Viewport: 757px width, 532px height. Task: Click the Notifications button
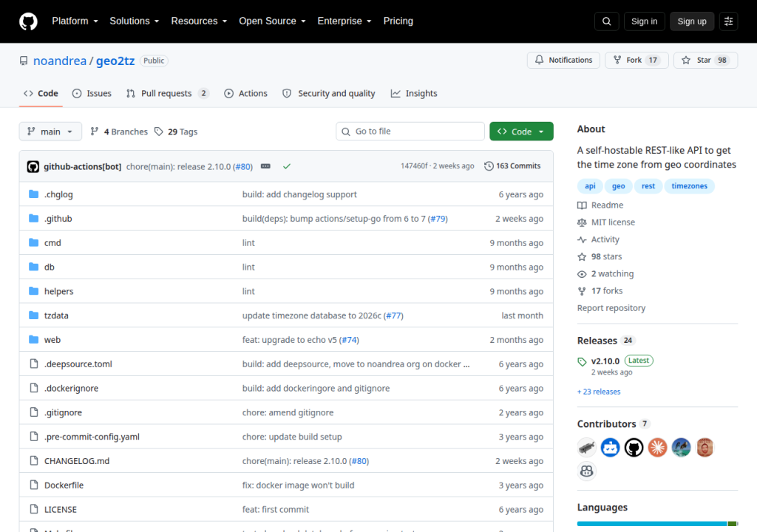[x=563, y=61]
